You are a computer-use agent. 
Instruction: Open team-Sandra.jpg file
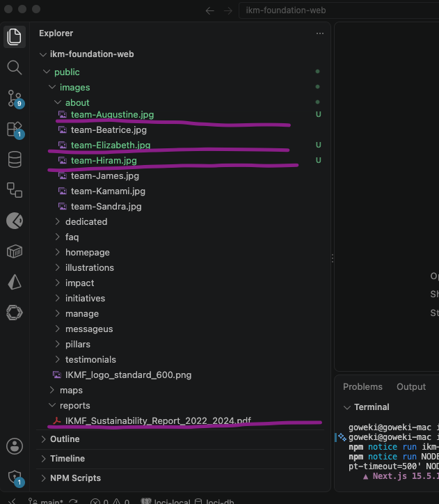tap(106, 206)
